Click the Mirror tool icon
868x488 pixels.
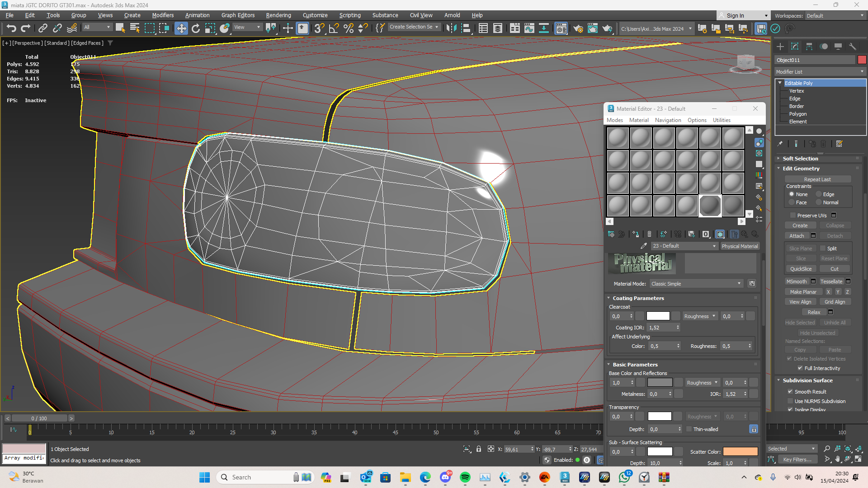point(451,28)
